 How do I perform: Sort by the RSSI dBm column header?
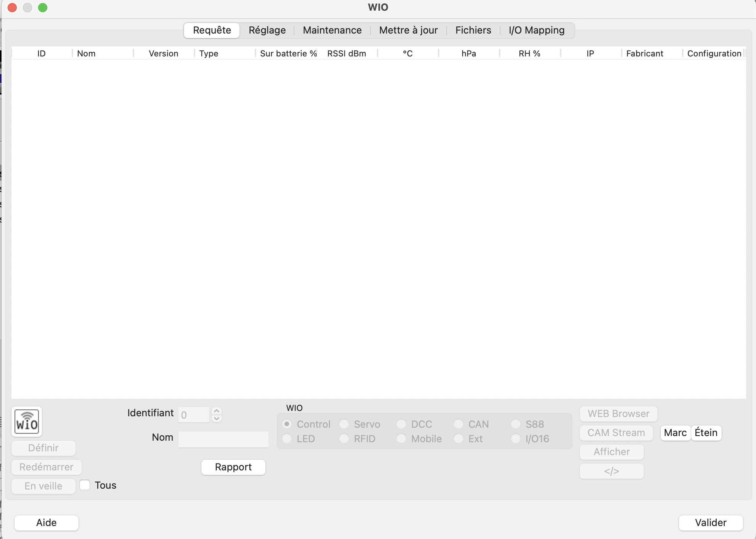[346, 53]
